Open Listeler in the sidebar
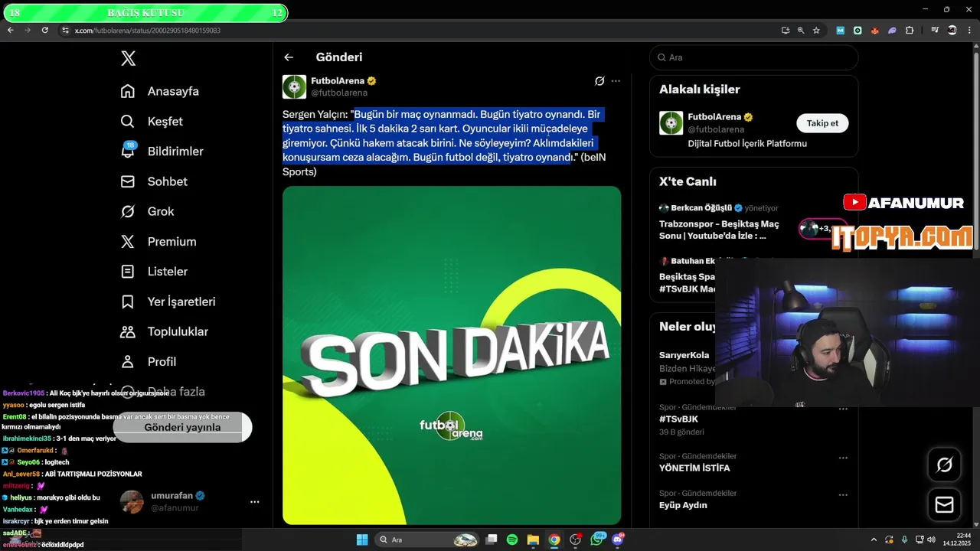The image size is (980, 551). coord(154,272)
